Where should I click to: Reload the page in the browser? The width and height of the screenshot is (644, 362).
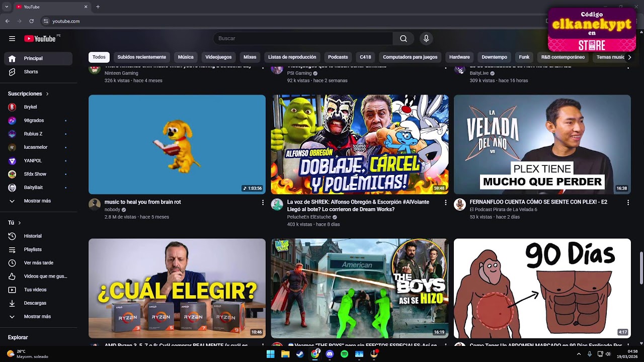click(32, 21)
